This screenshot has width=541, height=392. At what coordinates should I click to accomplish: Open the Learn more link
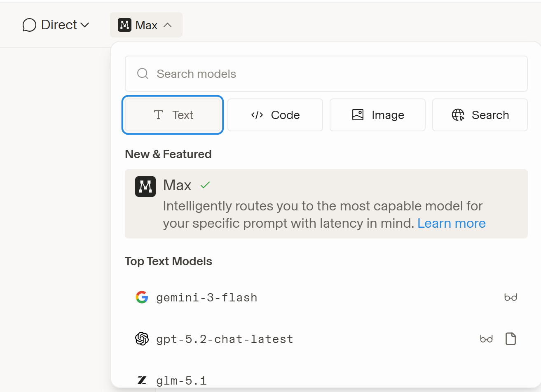point(452,223)
